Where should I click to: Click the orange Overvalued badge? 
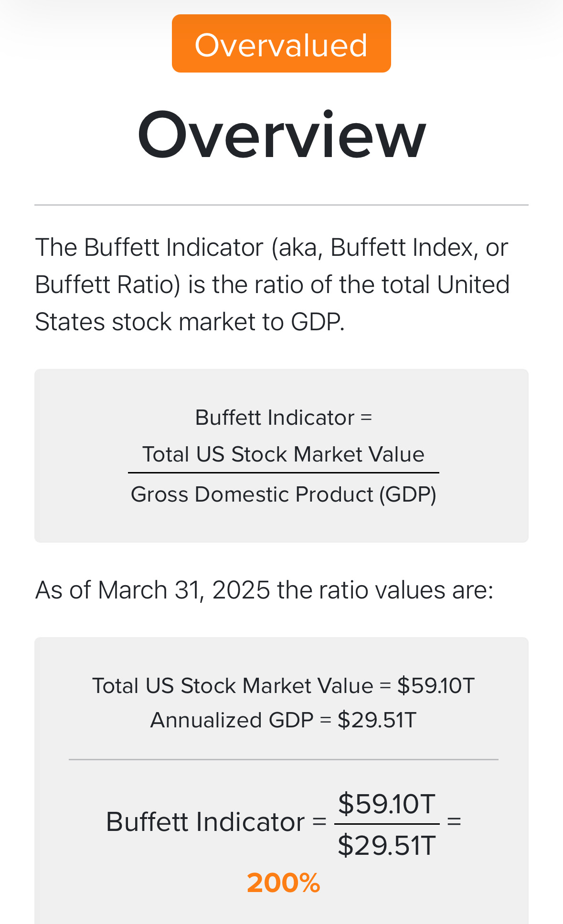(281, 44)
